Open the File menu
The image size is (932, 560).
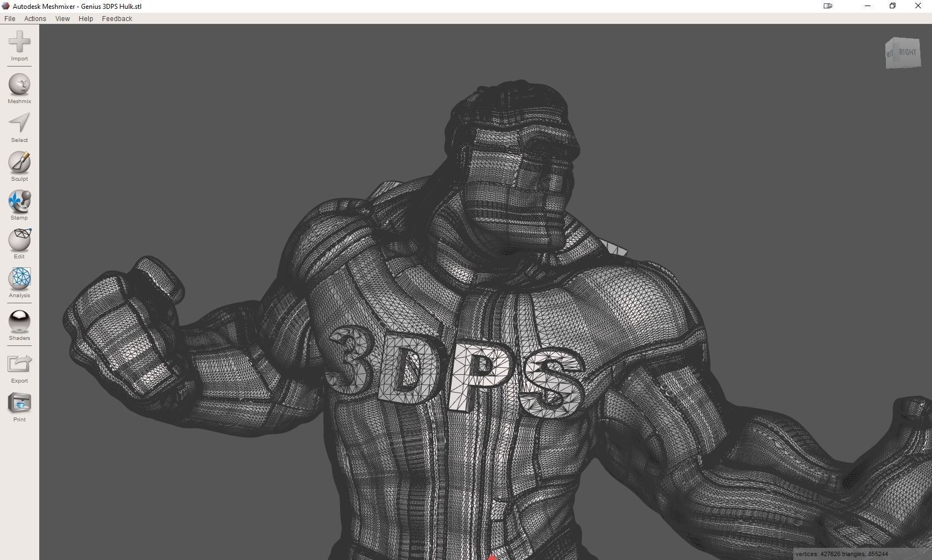tap(10, 18)
